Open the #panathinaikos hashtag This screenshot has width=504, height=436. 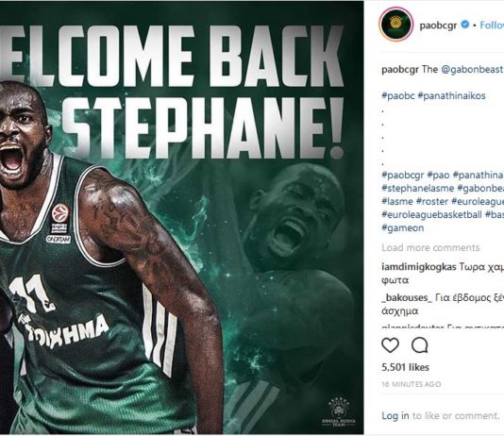tap(451, 95)
